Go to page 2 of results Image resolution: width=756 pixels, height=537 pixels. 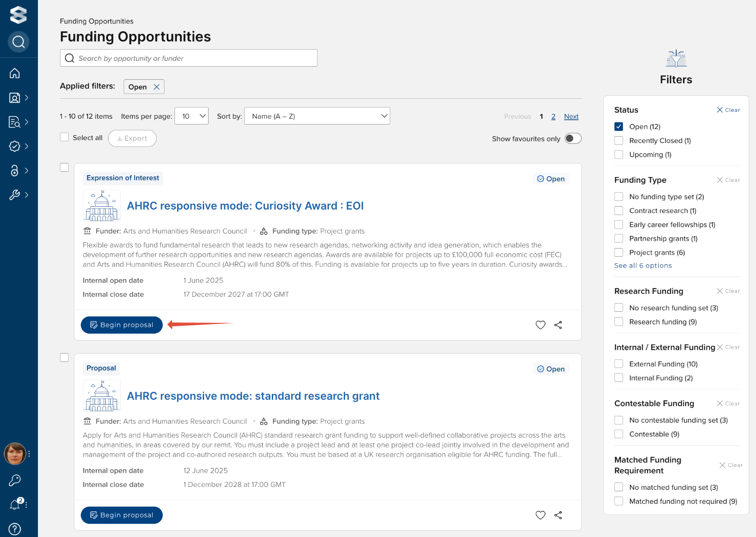(x=553, y=117)
